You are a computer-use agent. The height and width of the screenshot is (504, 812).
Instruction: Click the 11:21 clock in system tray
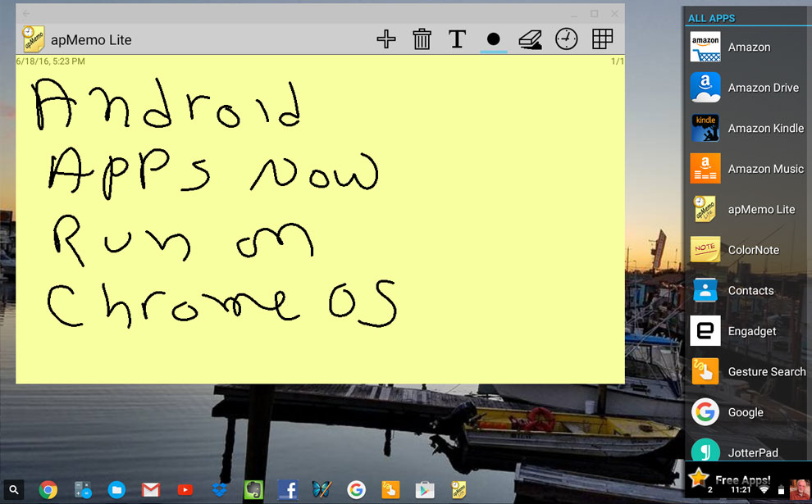tap(741, 490)
